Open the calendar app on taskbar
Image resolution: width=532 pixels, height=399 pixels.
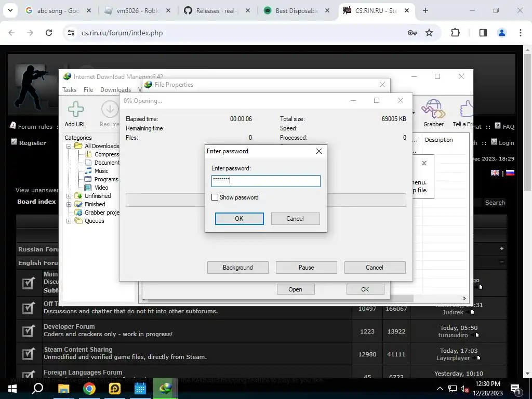pyautogui.click(x=140, y=389)
